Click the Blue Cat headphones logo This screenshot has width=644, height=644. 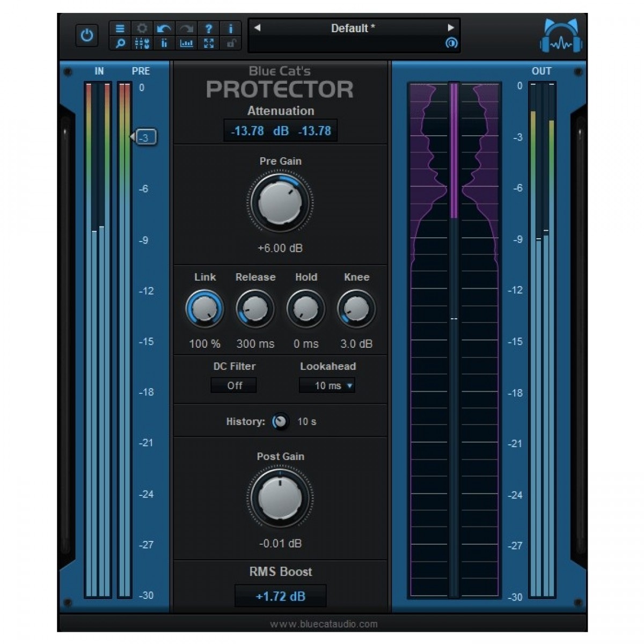561,36
